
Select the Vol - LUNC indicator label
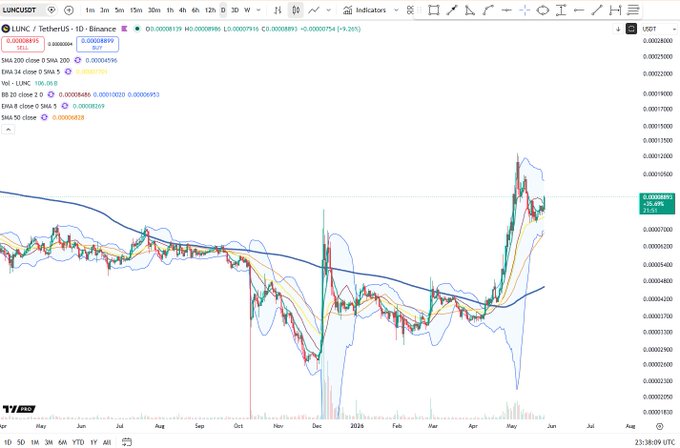[16, 83]
